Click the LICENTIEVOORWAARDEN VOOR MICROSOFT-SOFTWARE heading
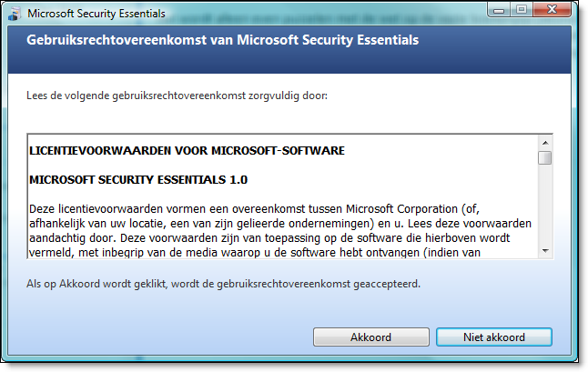This screenshot has height=372, width=588. [187, 151]
